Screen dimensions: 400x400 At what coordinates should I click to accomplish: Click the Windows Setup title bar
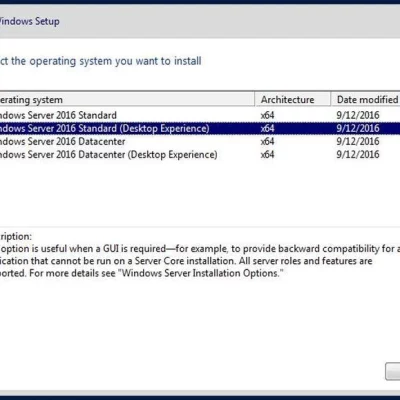200,21
